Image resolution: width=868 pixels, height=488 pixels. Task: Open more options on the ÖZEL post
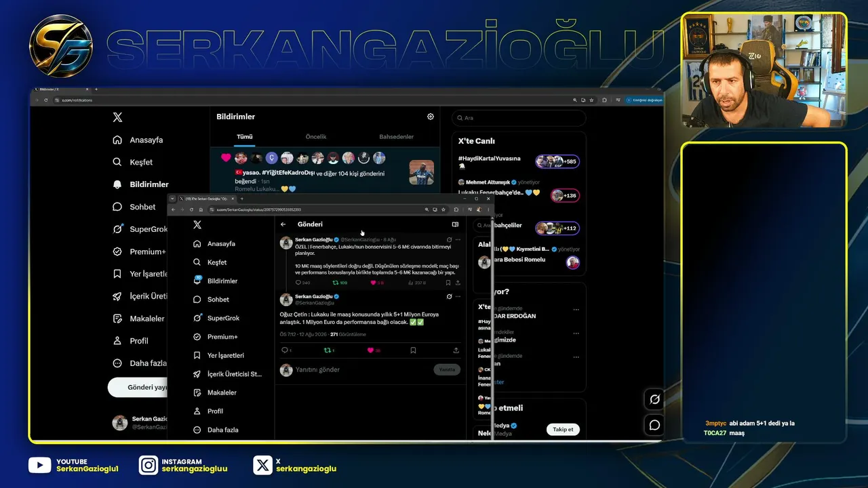click(458, 239)
